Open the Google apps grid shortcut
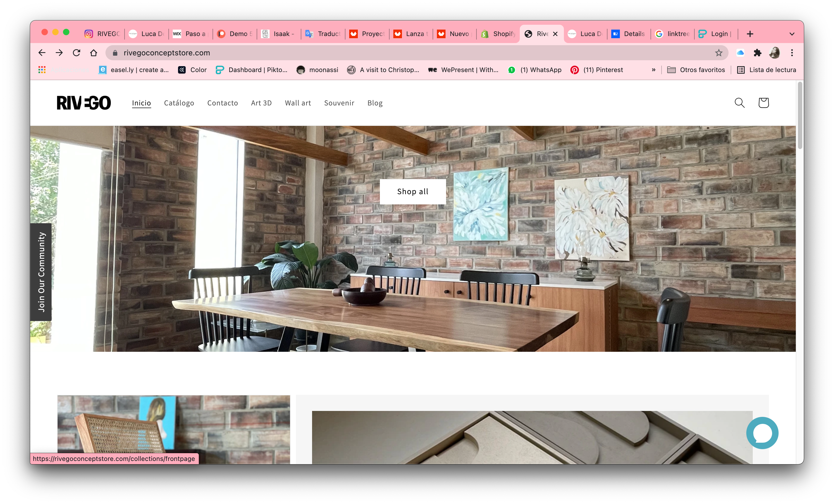This screenshot has height=504, width=834. click(42, 70)
